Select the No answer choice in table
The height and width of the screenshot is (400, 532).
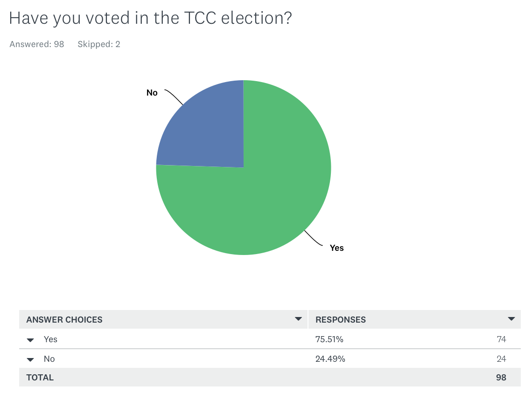tap(49, 359)
